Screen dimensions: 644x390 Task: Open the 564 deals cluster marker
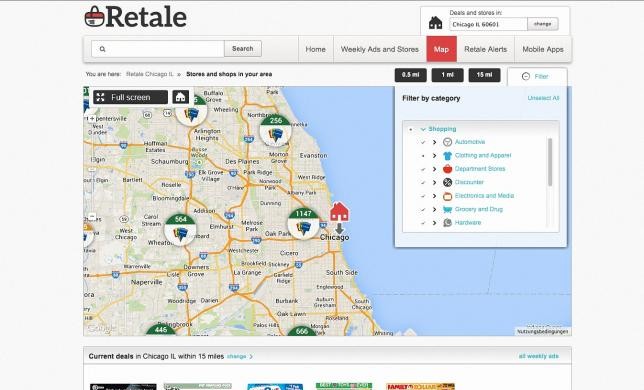click(x=180, y=229)
